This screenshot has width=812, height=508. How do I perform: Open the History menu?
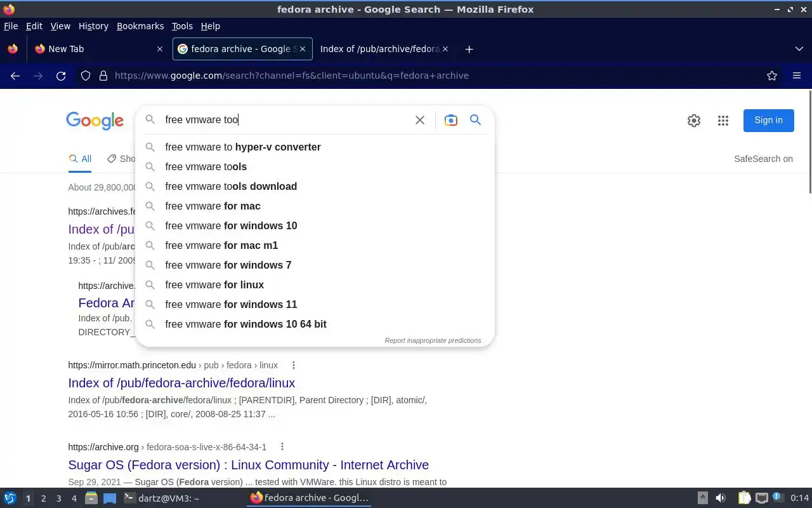pyautogui.click(x=93, y=26)
